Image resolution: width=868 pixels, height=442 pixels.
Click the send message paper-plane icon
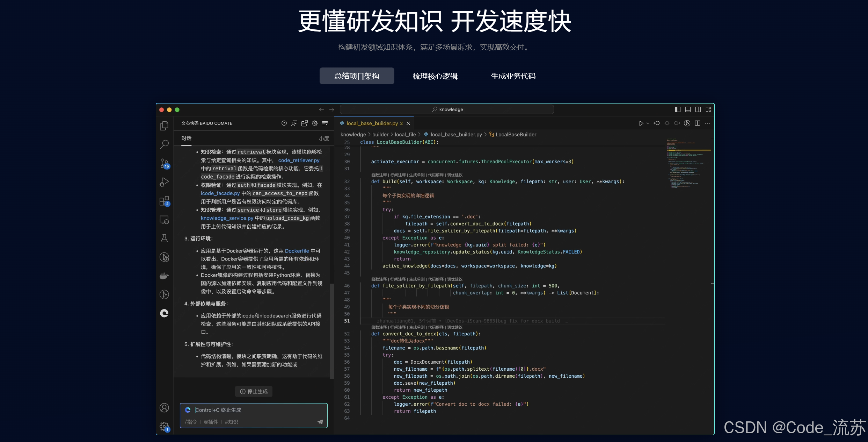point(320,422)
